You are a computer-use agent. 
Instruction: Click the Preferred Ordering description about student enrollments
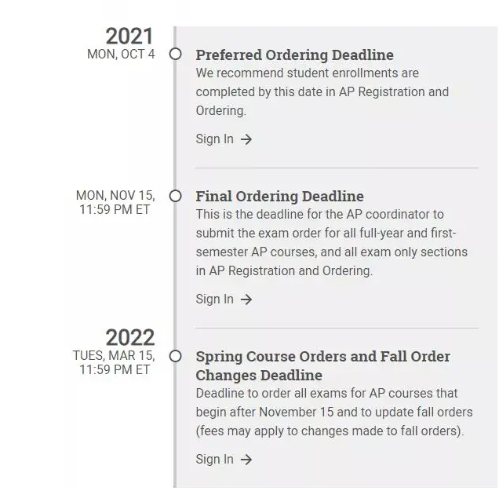click(322, 92)
